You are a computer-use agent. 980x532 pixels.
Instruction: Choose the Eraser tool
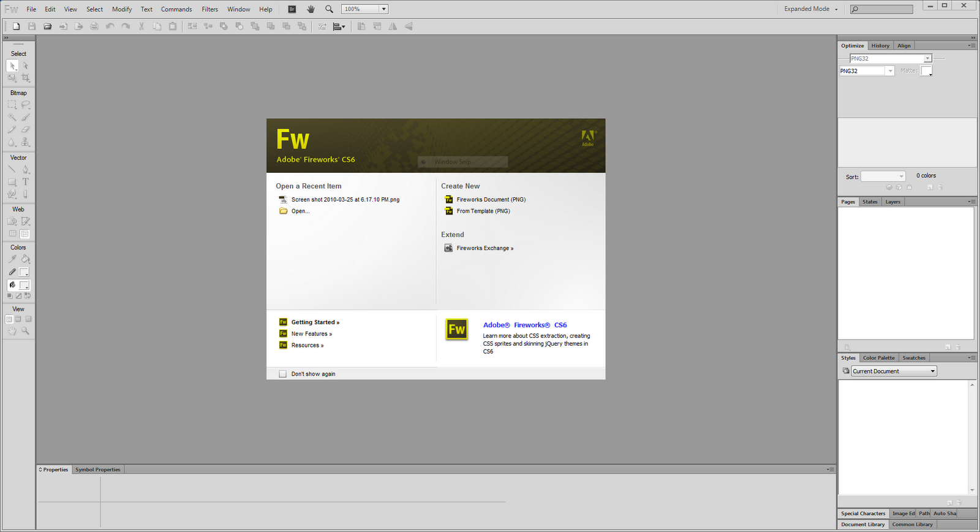click(x=25, y=129)
